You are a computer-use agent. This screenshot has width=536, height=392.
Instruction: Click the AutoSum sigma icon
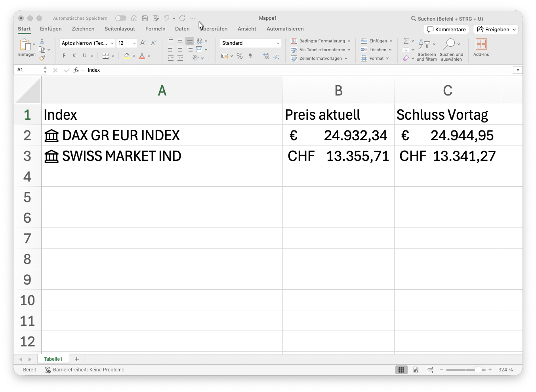tap(406, 41)
